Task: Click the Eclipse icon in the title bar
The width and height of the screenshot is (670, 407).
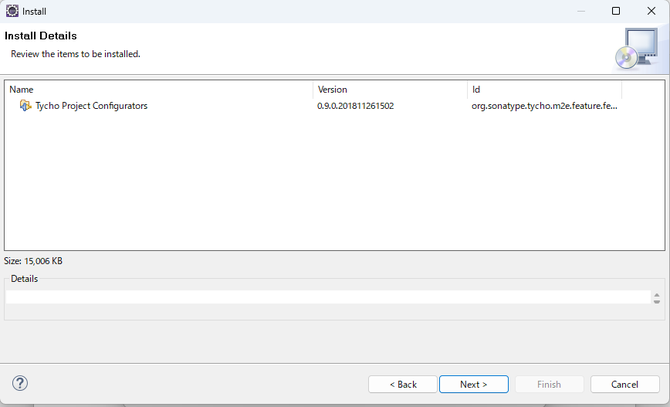Action: 12,11
